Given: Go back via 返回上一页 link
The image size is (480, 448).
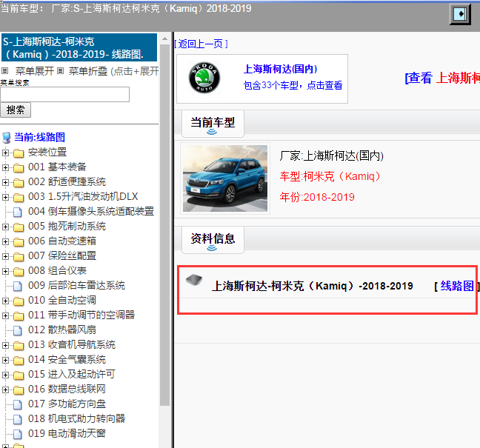Looking at the screenshot, I should point(201,44).
